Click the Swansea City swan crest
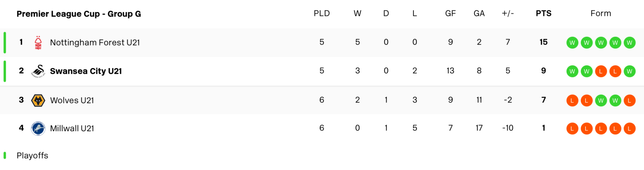This screenshot has height=170, width=644. tap(38, 71)
